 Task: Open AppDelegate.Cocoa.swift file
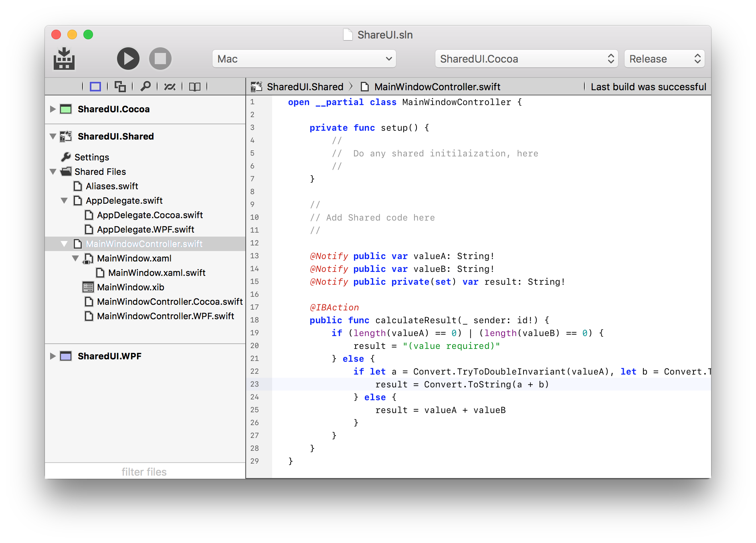point(150,215)
